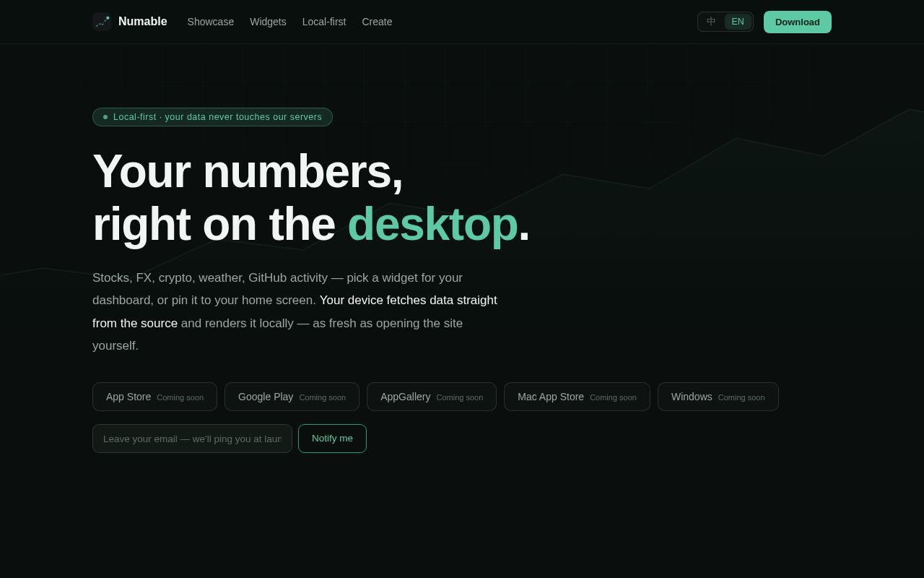Select Create in the top navigation

click(377, 22)
